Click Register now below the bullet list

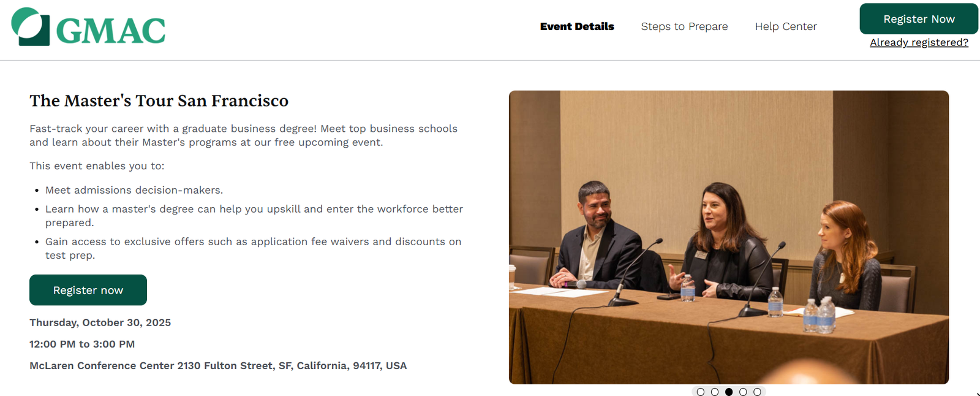pos(88,290)
